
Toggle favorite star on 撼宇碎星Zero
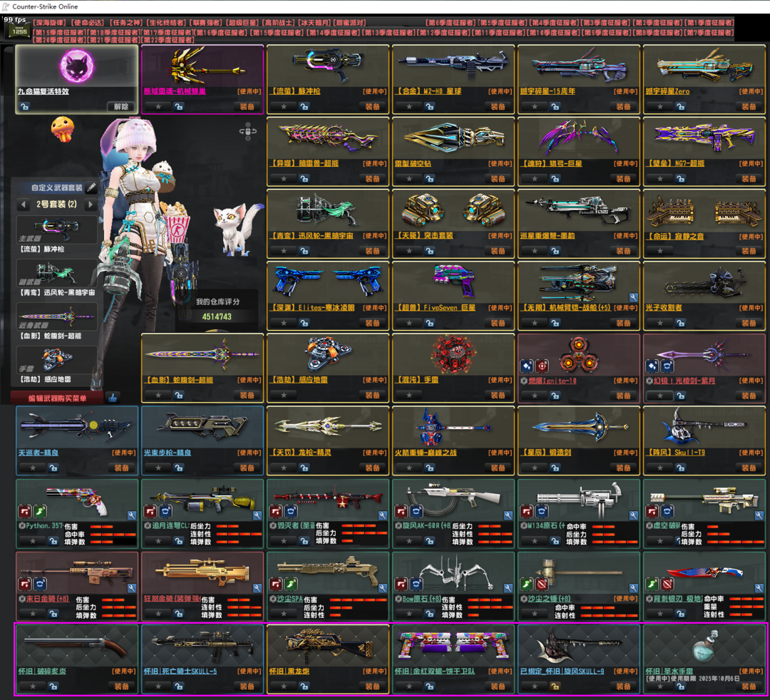660,106
